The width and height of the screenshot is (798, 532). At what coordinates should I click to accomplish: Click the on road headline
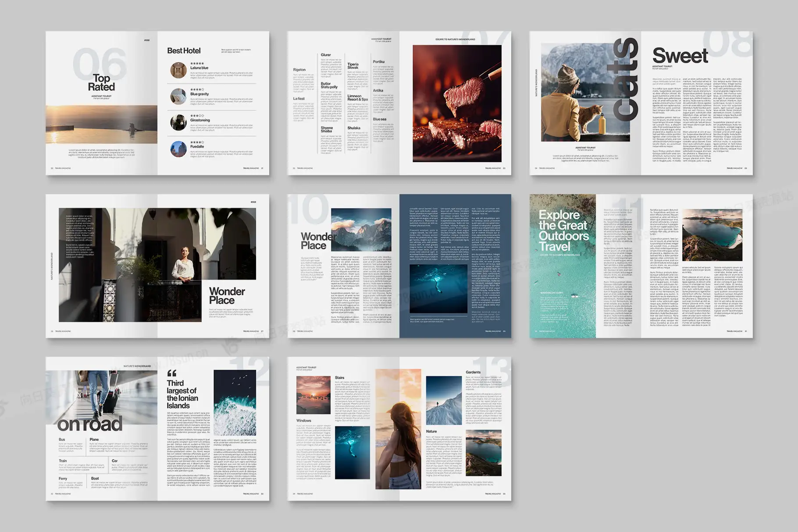[90, 424]
